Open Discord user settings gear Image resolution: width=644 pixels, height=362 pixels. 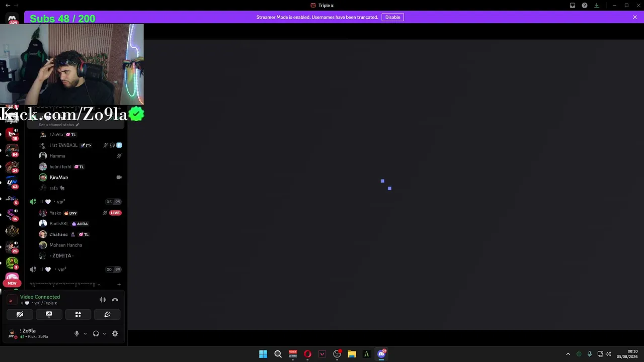(115, 333)
